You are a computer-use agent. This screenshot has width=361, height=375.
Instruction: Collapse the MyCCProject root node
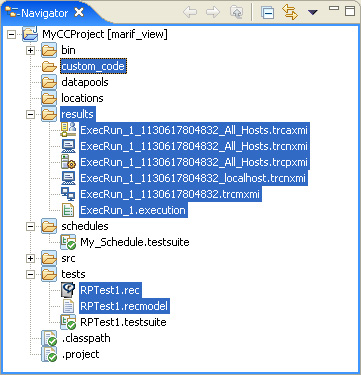tap(12, 34)
